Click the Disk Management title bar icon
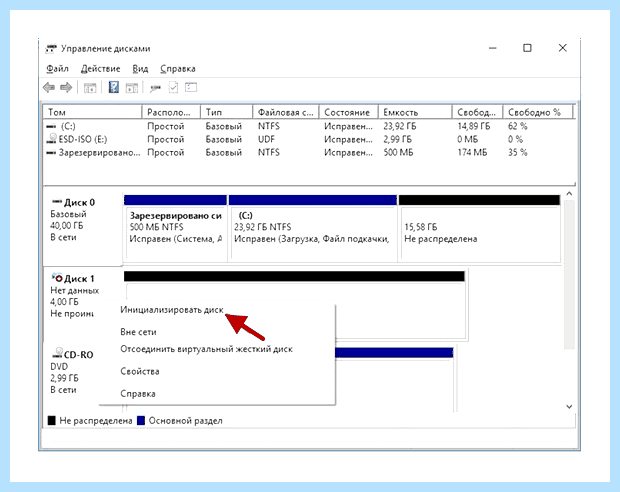 [51, 49]
